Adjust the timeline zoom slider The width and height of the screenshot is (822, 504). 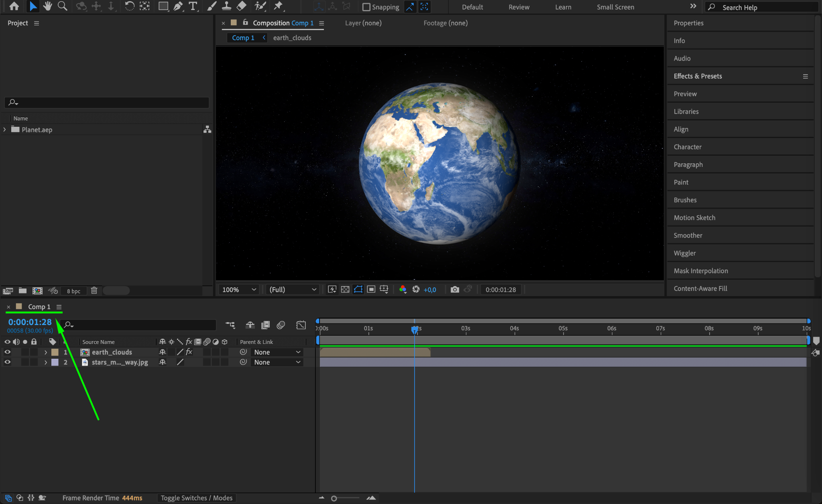tap(334, 498)
